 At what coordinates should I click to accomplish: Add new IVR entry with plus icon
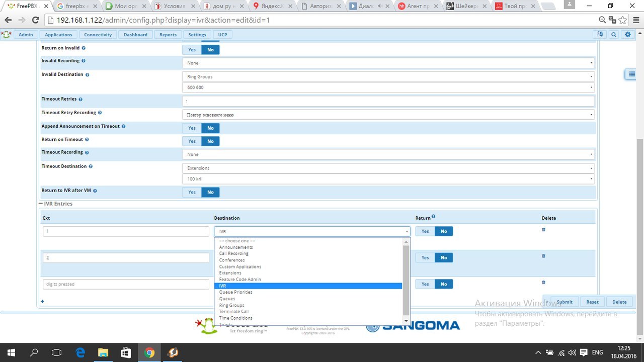pos(42,302)
